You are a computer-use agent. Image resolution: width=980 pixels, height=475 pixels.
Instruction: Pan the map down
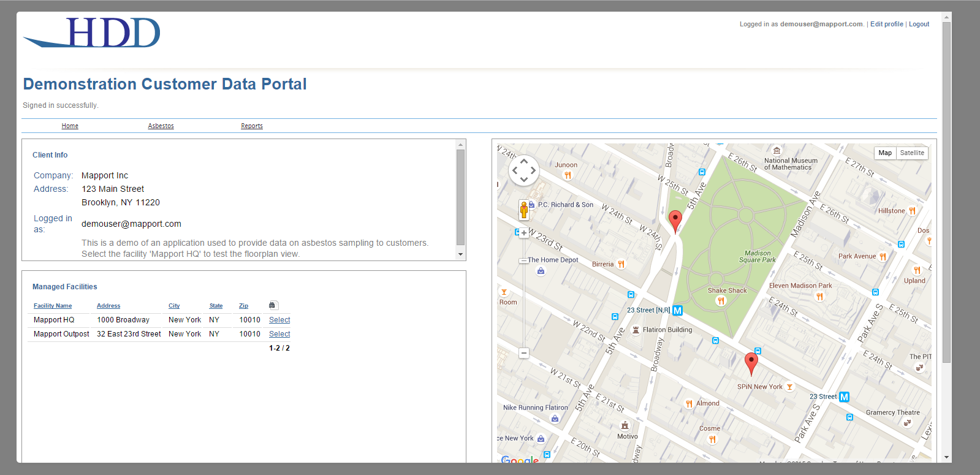point(524,180)
